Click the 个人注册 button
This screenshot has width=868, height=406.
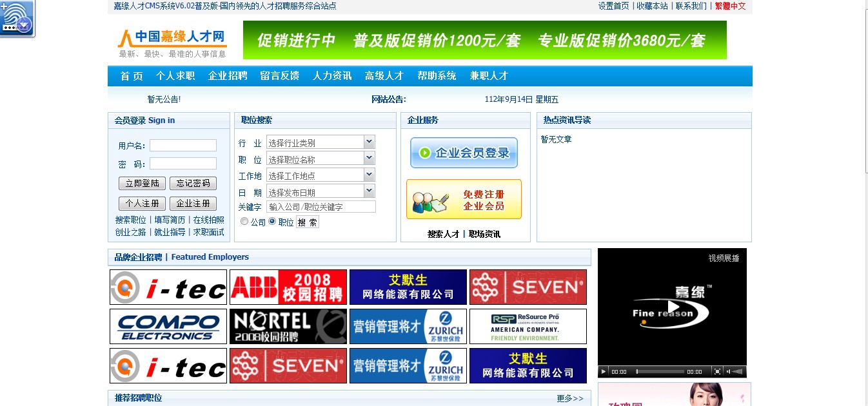pos(142,204)
